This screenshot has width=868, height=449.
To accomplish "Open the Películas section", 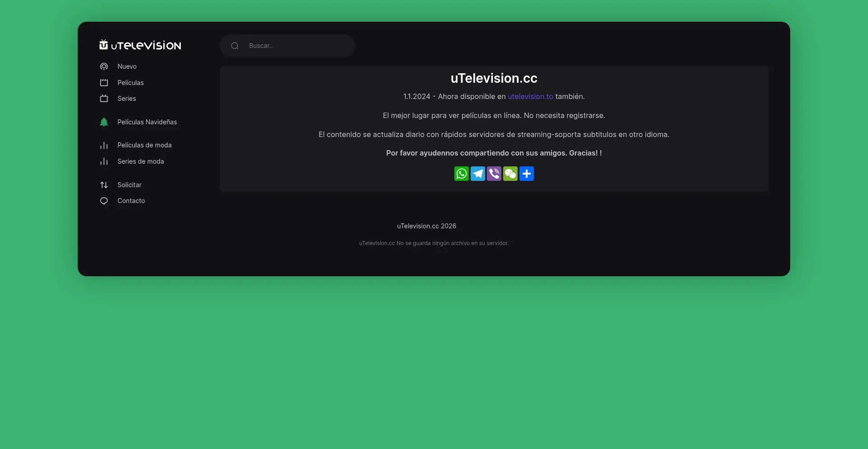I will pyautogui.click(x=131, y=83).
